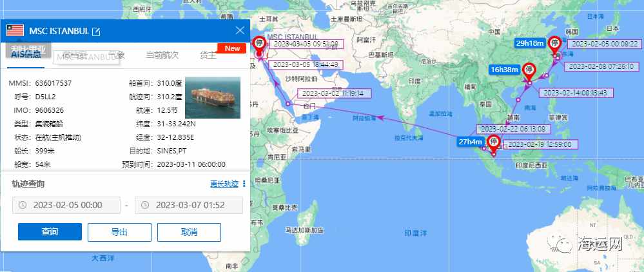Click the clock icon in end date field
The height and width of the screenshot is (272, 644).
(x=146, y=205)
